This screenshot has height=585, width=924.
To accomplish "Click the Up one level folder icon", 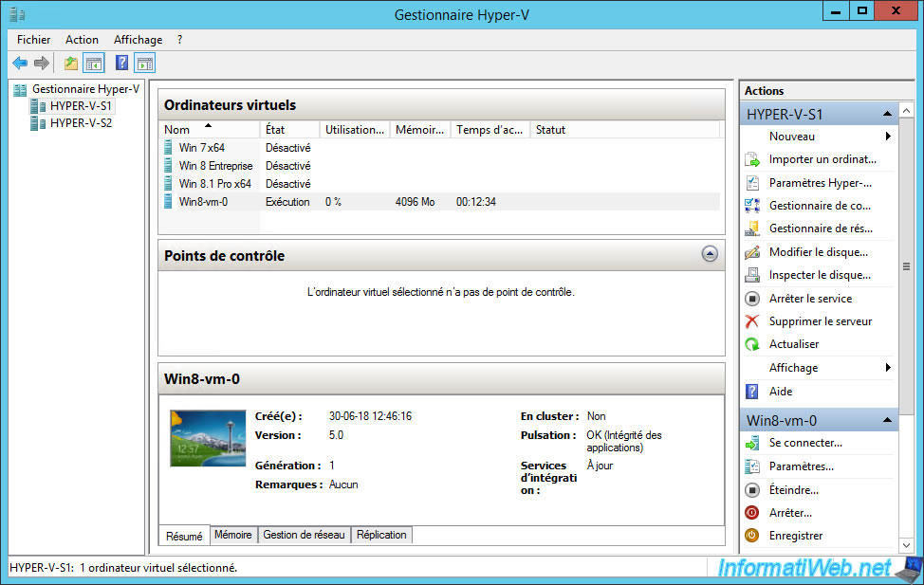I will click(71, 63).
